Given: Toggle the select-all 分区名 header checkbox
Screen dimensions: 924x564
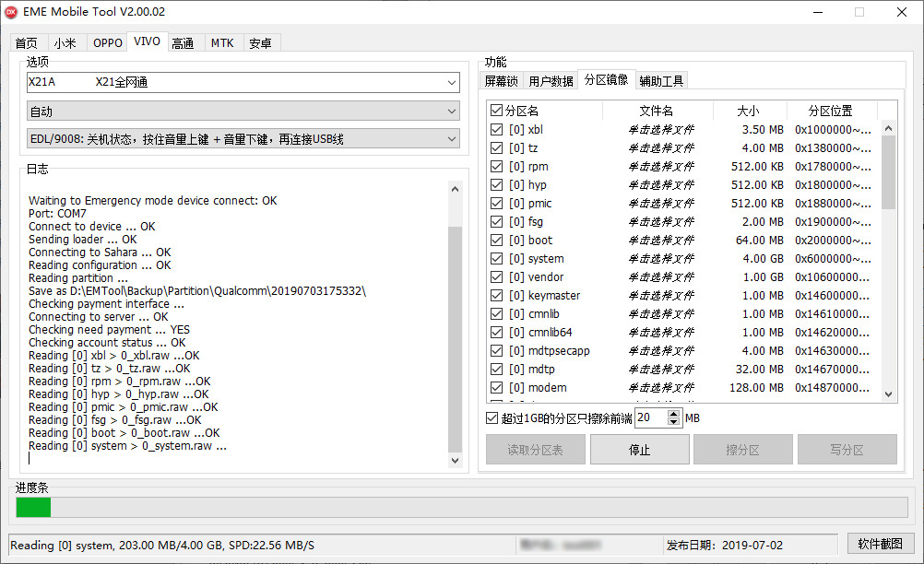Looking at the screenshot, I should tap(497, 111).
